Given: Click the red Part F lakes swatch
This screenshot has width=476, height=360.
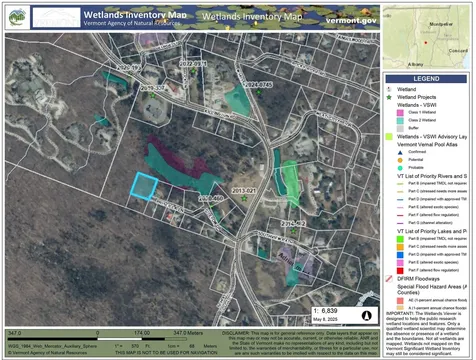Looking at the screenshot, I should 400,271.
